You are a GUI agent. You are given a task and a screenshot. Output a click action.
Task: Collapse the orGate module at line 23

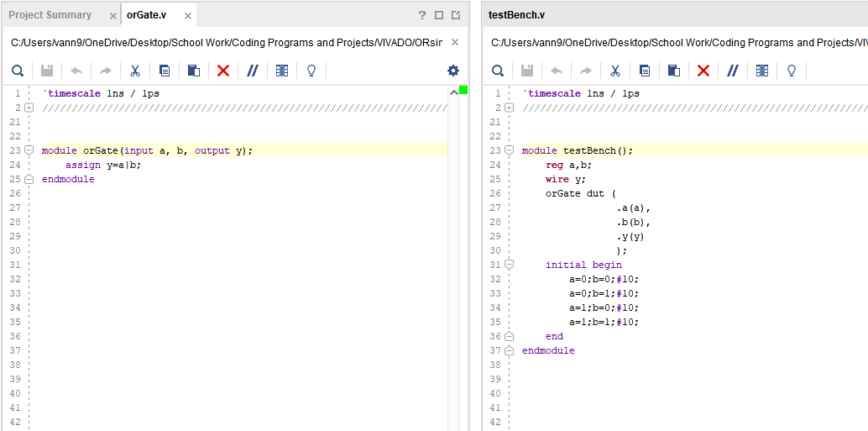[x=29, y=150]
